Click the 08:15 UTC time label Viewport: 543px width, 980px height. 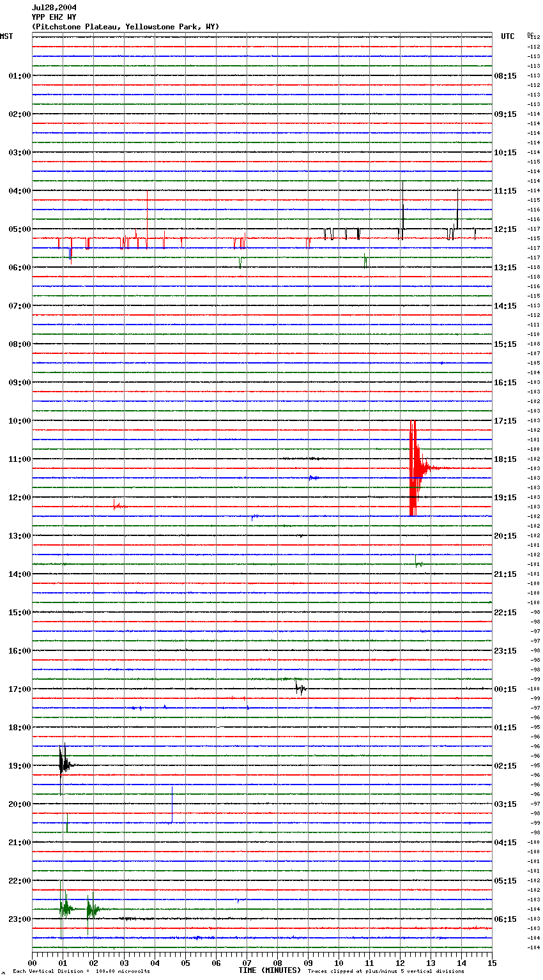[x=505, y=76]
